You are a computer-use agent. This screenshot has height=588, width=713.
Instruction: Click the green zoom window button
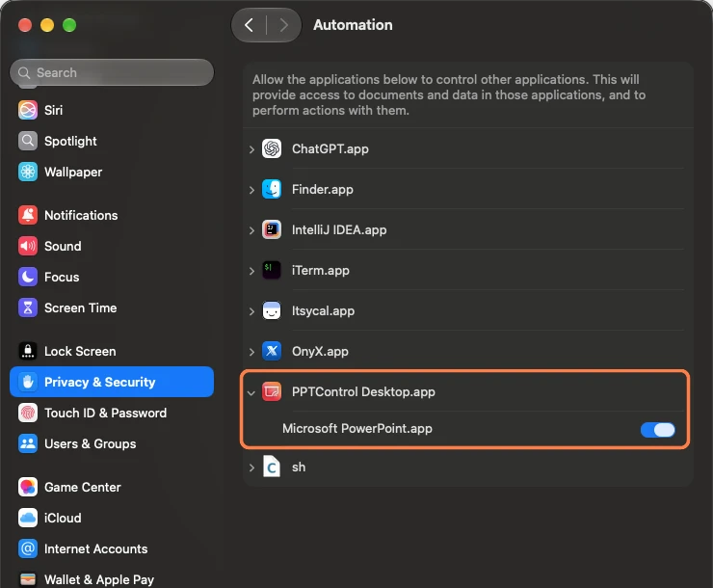[x=69, y=25]
